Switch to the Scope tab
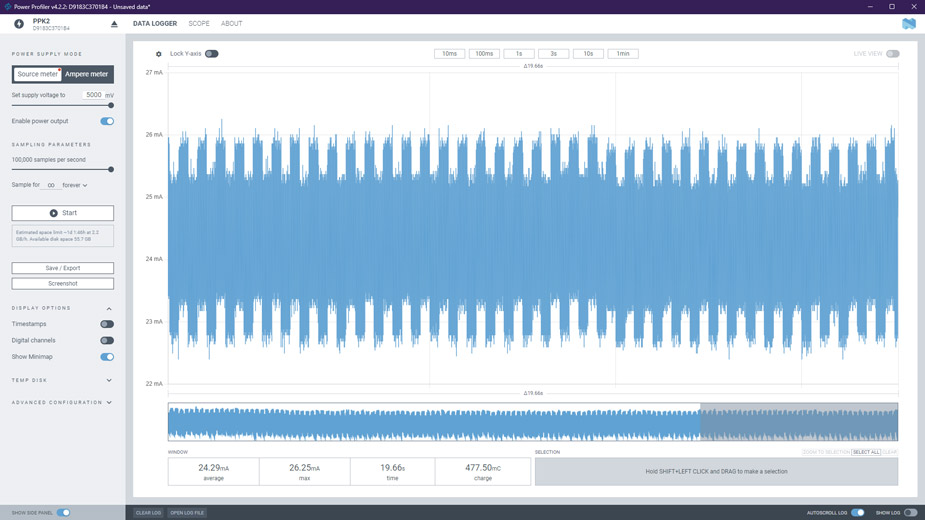This screenshot has height=520, width=925. [199, 24]
